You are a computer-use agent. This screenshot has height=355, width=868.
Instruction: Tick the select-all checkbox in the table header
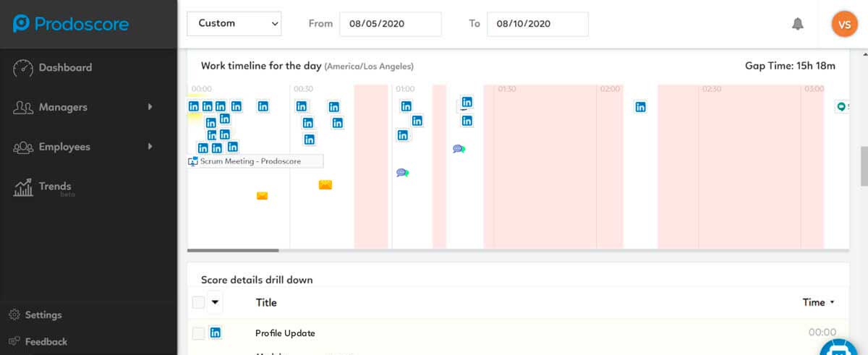[198, 302]
